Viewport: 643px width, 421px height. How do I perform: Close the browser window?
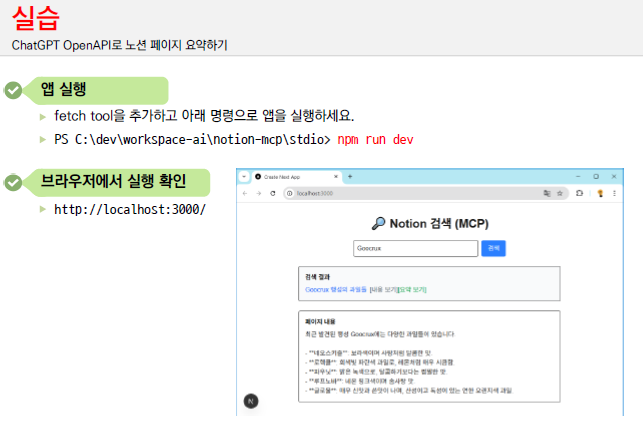pos(614,177)
